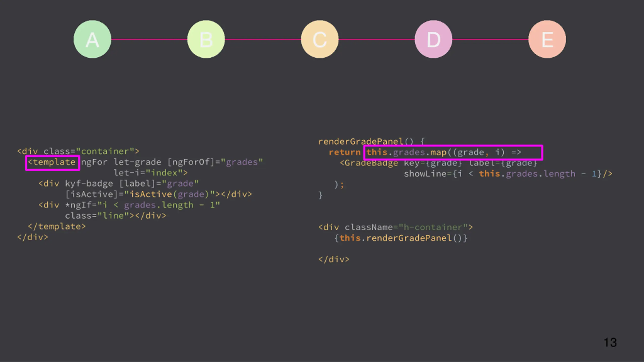Click the green circle labeled A
This screenshot has height=362, width=644.
(x=92, y=39)
